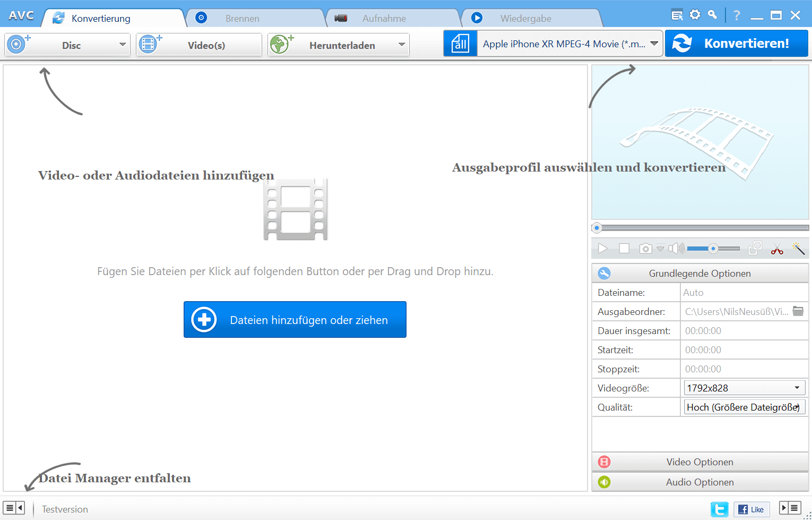This screenshot has width=812, height=520.
Task: Open the Apple iPhone XR output profile dropdown
Action: pos(570,44)
